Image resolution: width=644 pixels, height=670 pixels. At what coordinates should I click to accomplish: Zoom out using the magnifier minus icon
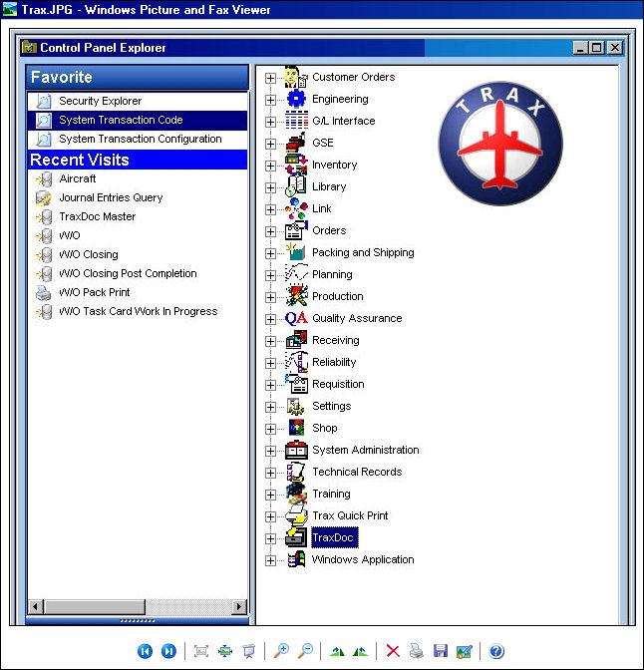tap(305, 651)
